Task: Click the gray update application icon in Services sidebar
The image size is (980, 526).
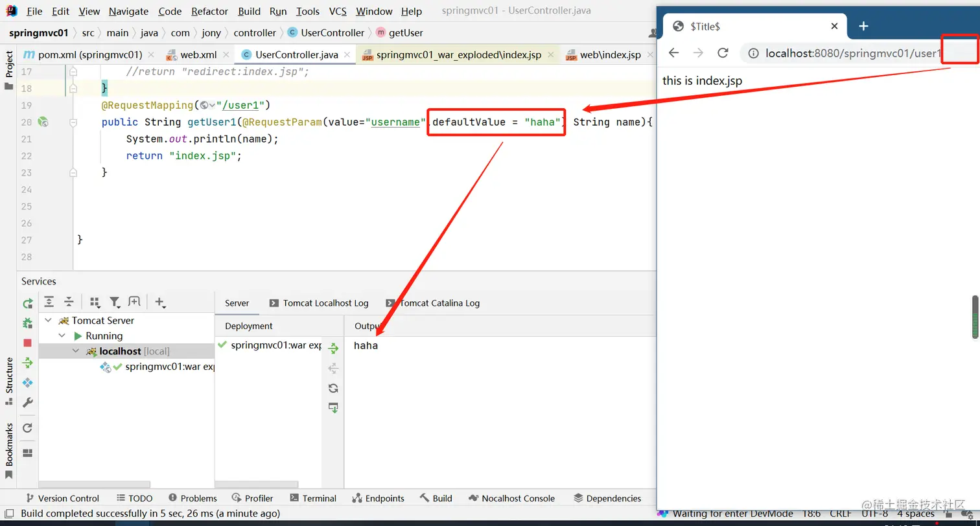Action: tap(27, 428)
